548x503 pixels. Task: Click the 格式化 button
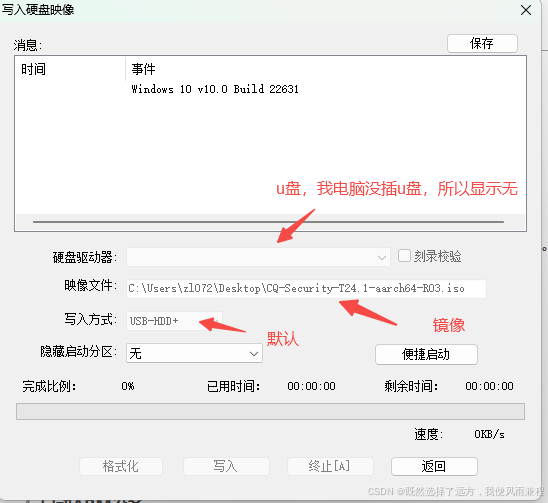pyautogui.click(x=121, y=466)
